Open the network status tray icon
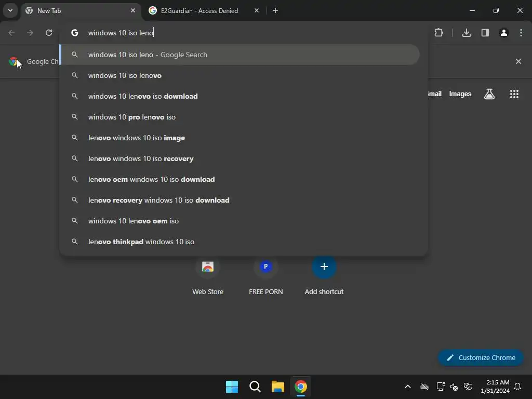The width and height of the screenshot is (532, 399). 441,387
